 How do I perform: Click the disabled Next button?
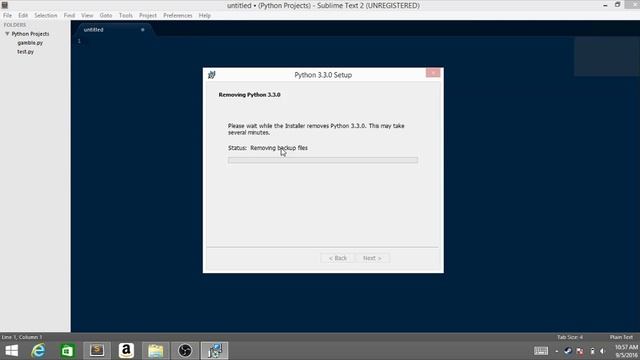pos(372,258)
